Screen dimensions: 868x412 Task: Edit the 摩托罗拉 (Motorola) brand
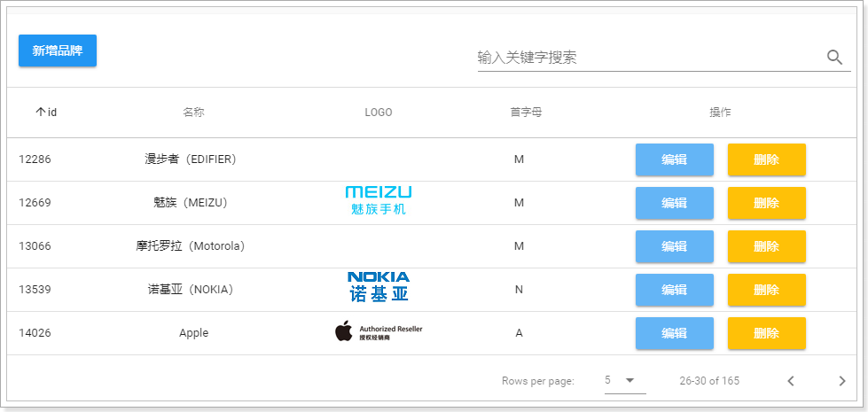click(x=674, y=246)
